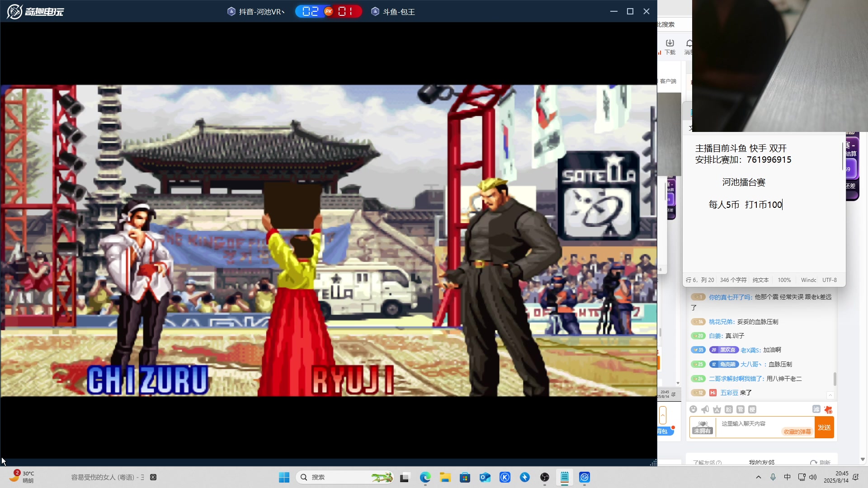The height and width of the screenshot is (488, 868).
Task: Click the 梗 meme icon
Action: point(752,409)
